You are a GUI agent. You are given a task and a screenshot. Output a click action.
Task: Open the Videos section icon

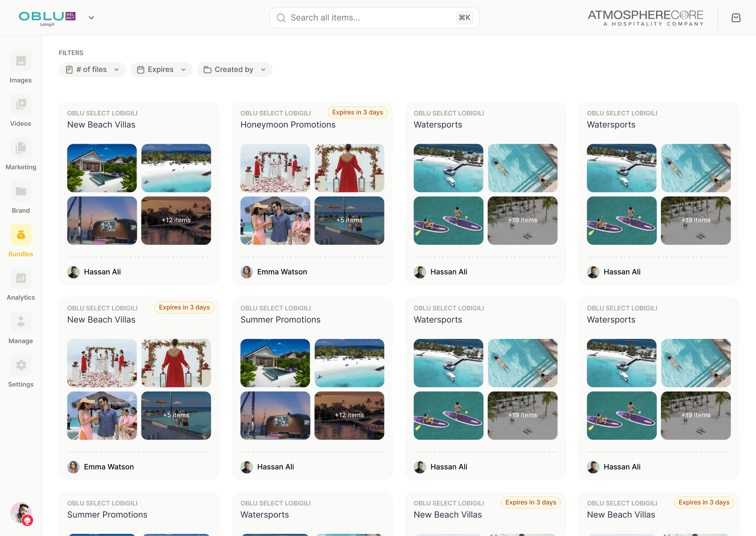[x=21, y=105]
